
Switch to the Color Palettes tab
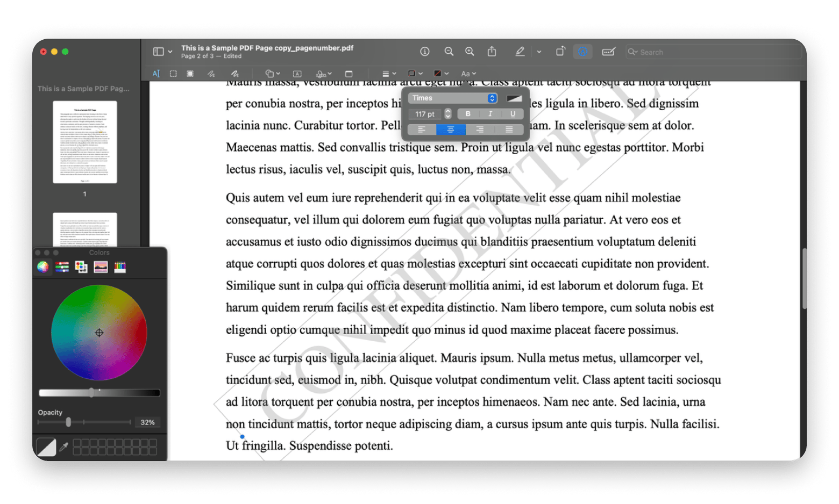(81, 267)
